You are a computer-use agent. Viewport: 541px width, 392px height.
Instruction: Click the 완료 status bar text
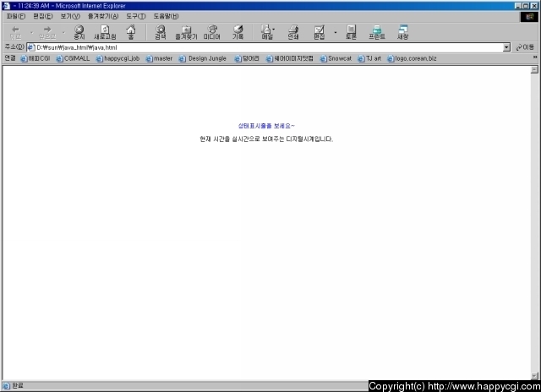[18, 385]
